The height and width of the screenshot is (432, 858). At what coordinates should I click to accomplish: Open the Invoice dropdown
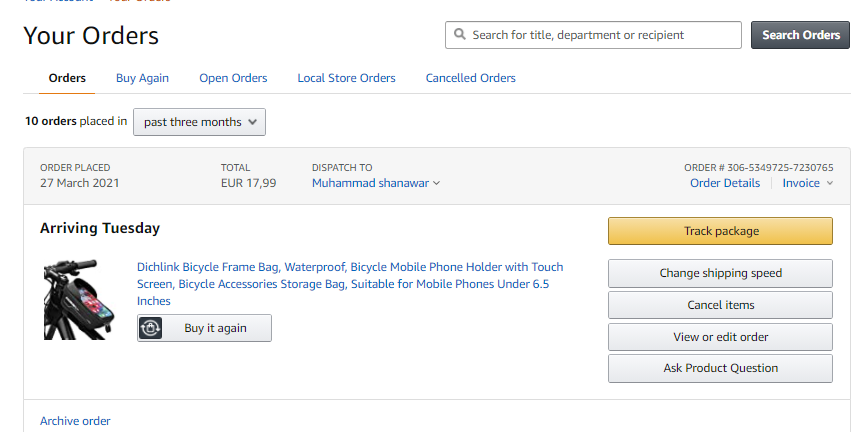pos(807,183)
